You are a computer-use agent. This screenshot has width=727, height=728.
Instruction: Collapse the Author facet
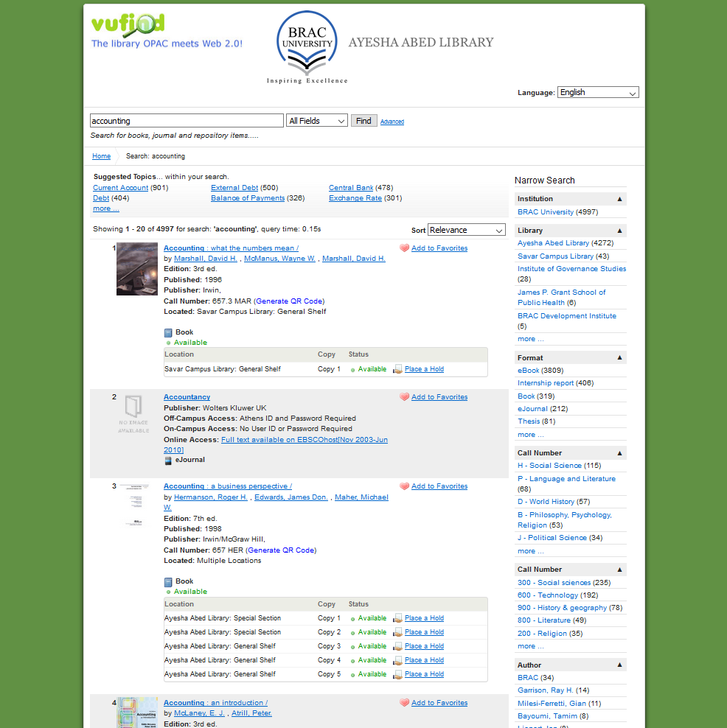pos(619,665)
